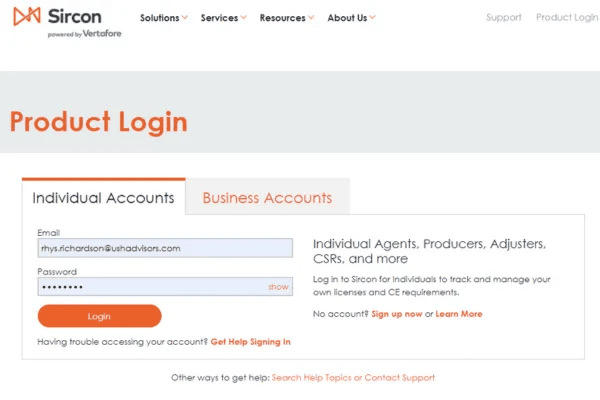Click the Sircon logo icon

click(x=25, y=17)
